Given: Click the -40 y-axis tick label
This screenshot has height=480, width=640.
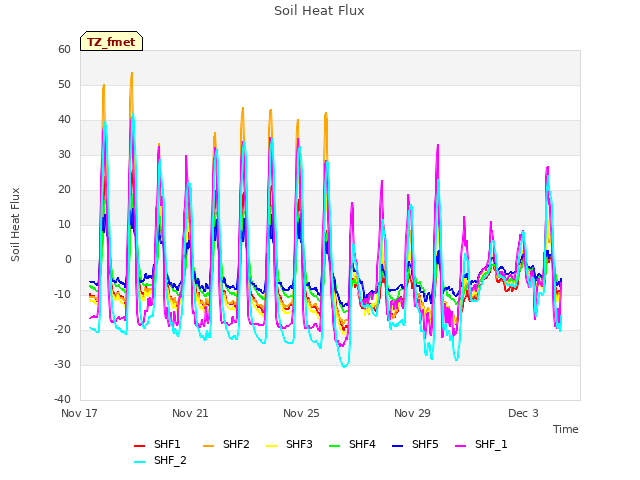Looking at the screenshot, I should (x=62, y=400).
